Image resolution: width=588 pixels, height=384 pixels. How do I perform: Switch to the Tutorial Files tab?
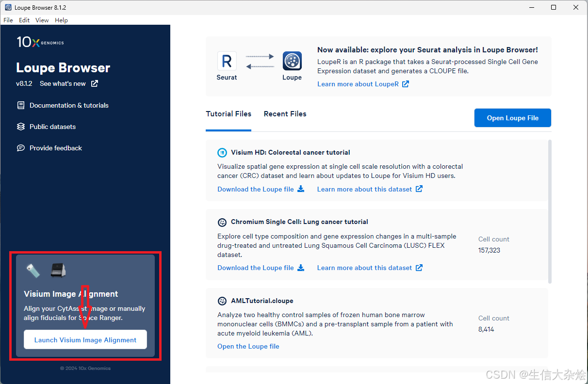[x=229, y=114]
